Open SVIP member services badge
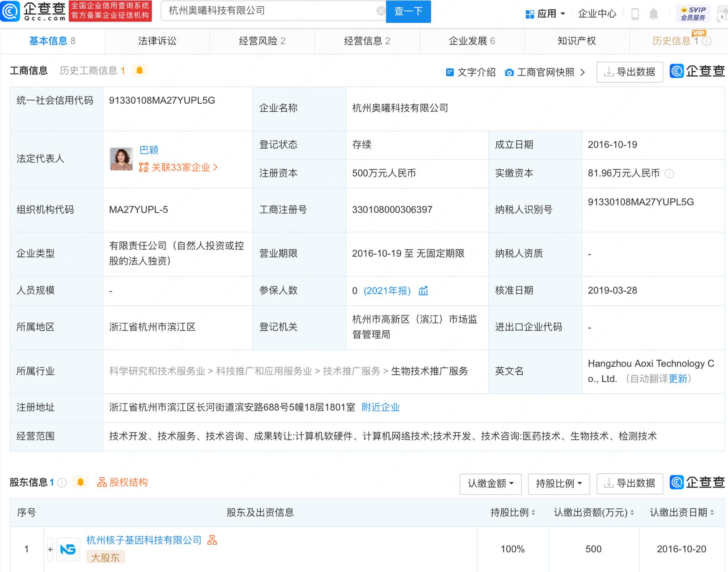Screen dimensions: 728x572 (x=693, y=14)
